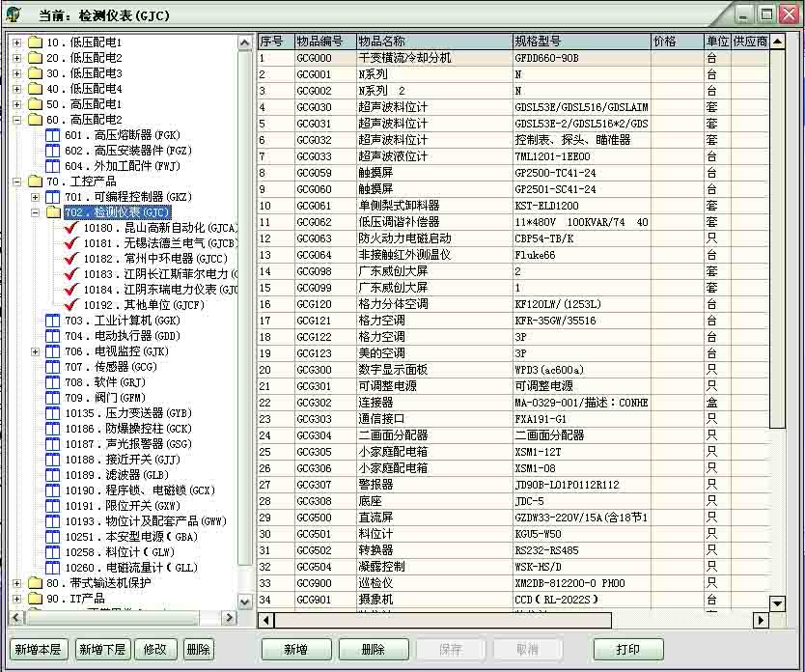This screenshot has width=805, height=672.
Task: Sort by the 物品编号 column header
Action: point(323,42)
